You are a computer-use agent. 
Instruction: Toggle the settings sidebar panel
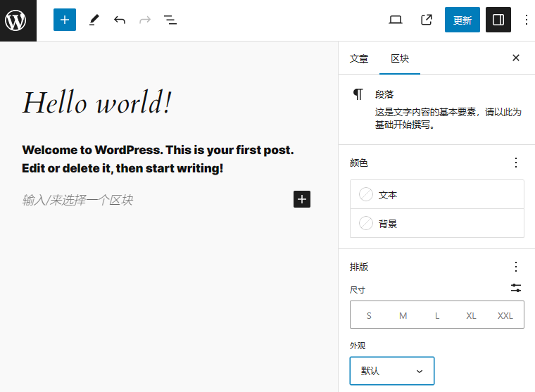(498, 20)
